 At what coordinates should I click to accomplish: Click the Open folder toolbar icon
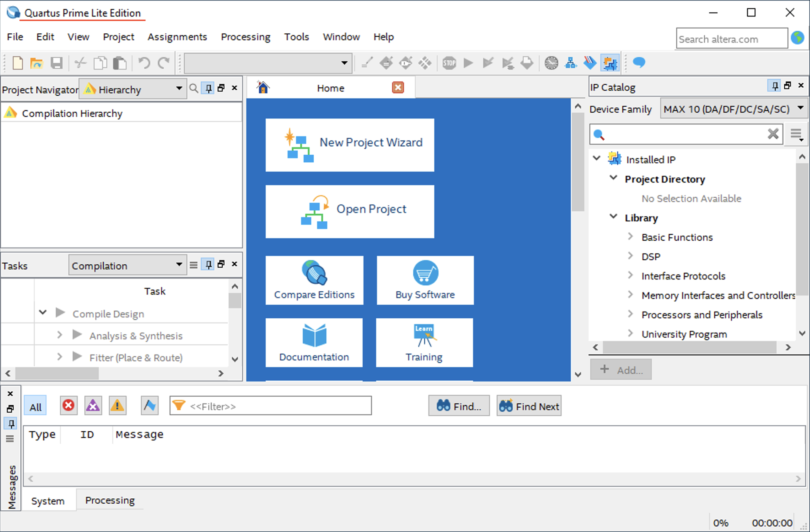coord(37,63)
